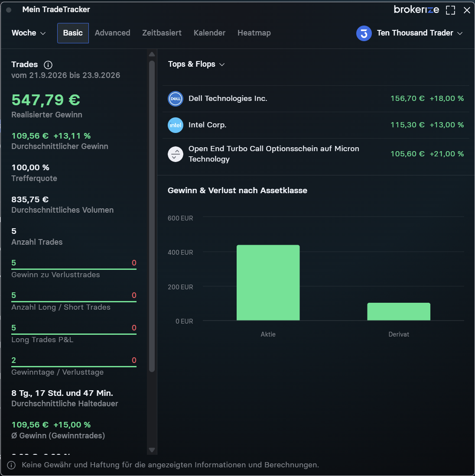475x476 pixels.
Task: Open the Woche period dropdown
Action: click(29, 33)
